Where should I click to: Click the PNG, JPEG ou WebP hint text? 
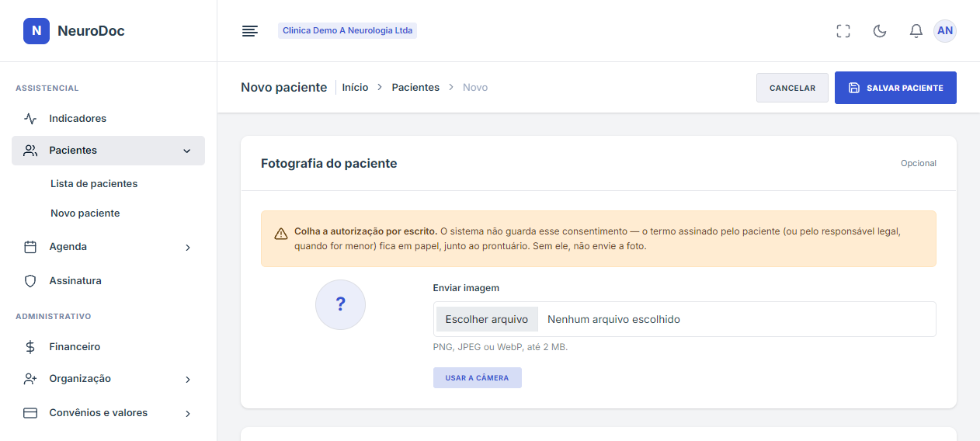[x=500, y=347]
